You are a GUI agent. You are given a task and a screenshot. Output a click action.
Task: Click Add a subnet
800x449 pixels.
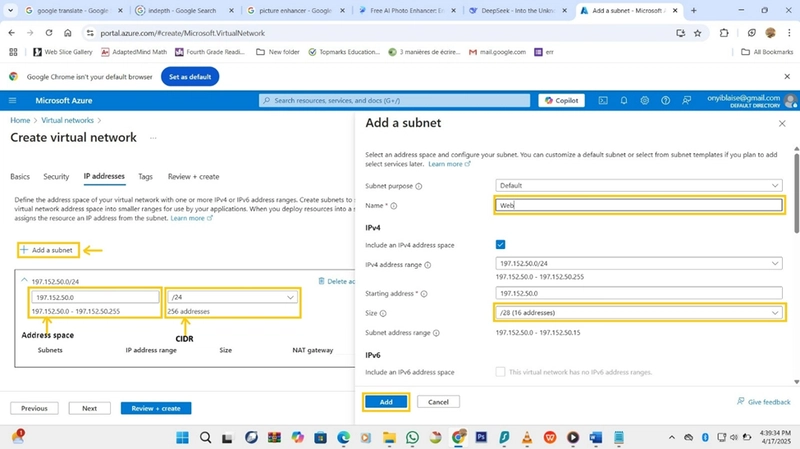[x=48, y=250]
